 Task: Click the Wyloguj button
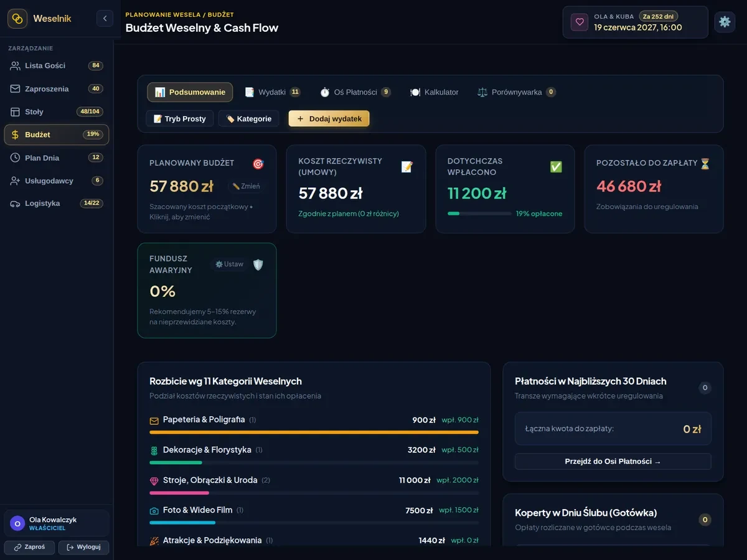pyautogui.click(x=83, y=548)
